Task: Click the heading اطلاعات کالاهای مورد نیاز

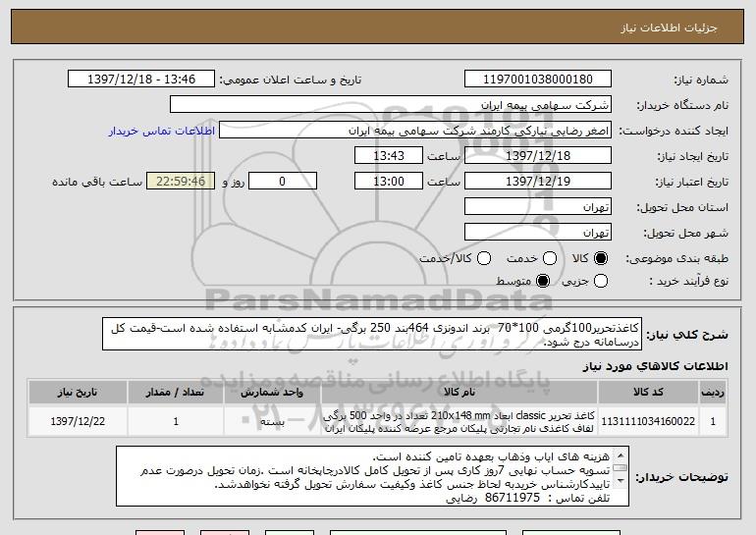Action: [655, 366]
